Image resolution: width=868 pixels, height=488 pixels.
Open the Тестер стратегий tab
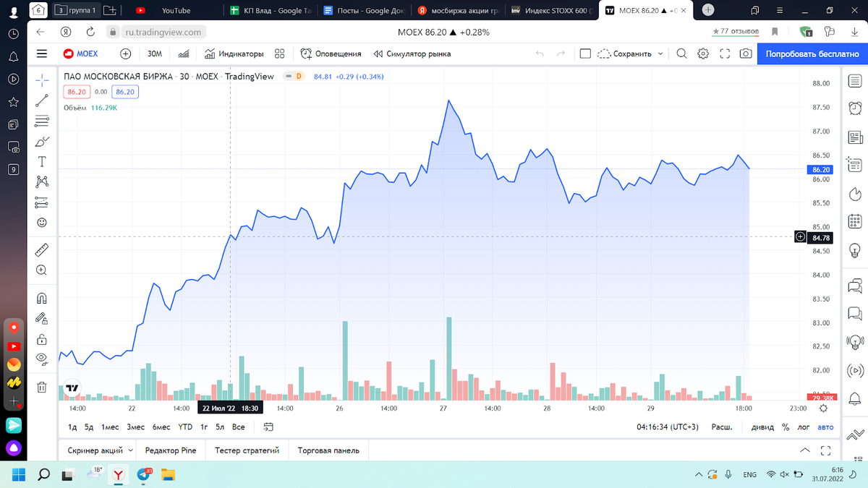click(x=247, y=450)
